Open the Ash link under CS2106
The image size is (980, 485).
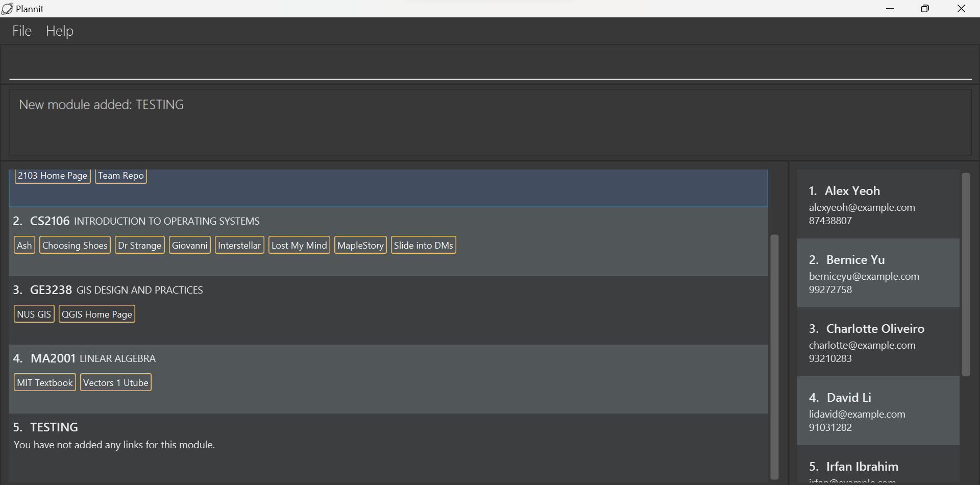point(24,245)
